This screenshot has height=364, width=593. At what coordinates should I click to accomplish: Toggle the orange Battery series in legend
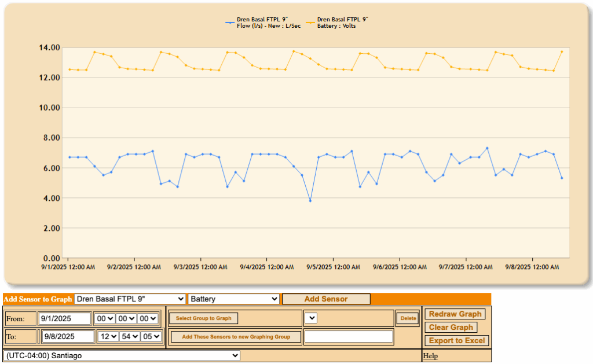(342, 22)
